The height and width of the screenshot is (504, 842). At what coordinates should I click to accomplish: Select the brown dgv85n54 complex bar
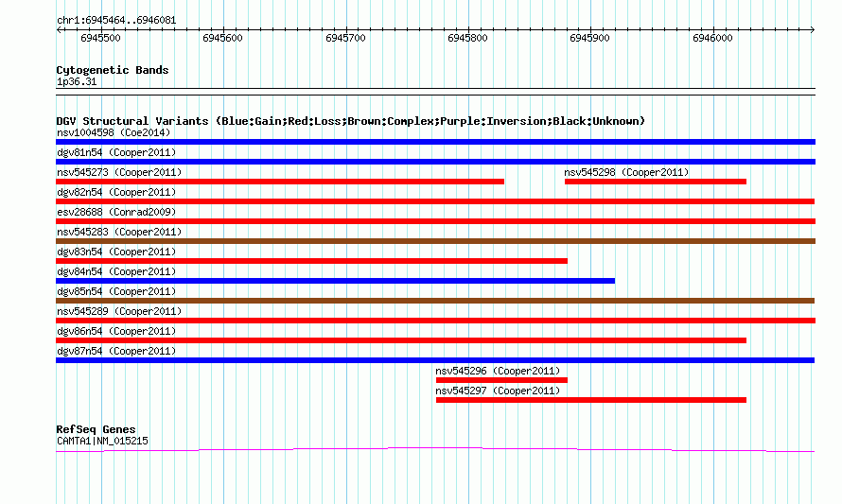click(x=435, y=301)
